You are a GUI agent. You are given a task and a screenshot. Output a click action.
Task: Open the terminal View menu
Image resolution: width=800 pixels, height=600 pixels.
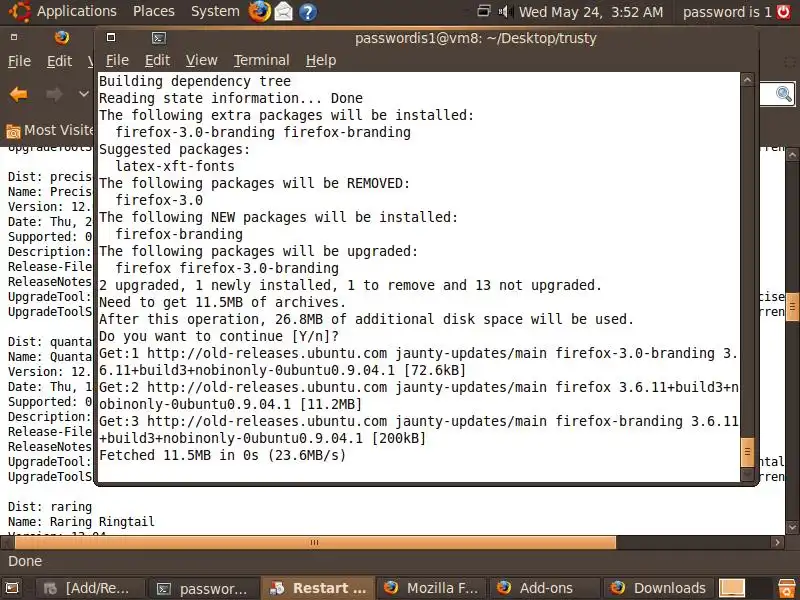coord(201,60)
